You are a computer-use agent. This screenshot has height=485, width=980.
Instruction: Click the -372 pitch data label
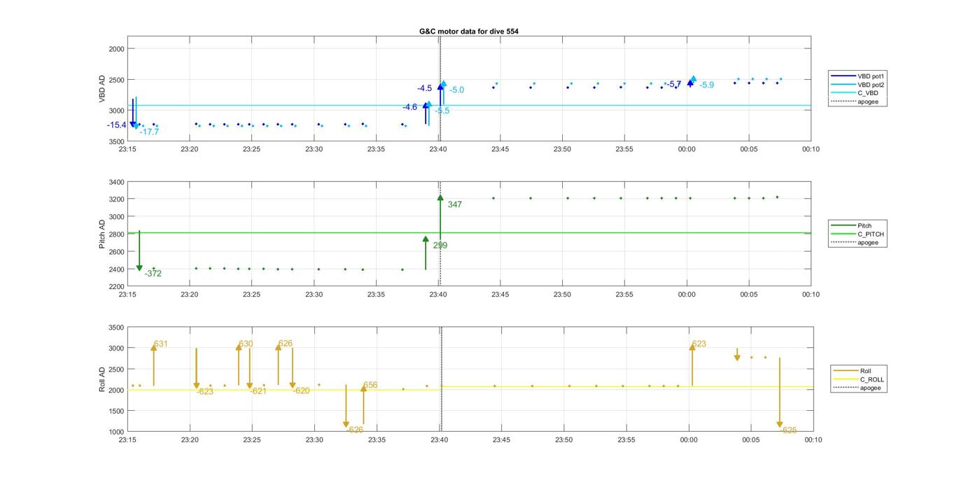coord(153,274)
